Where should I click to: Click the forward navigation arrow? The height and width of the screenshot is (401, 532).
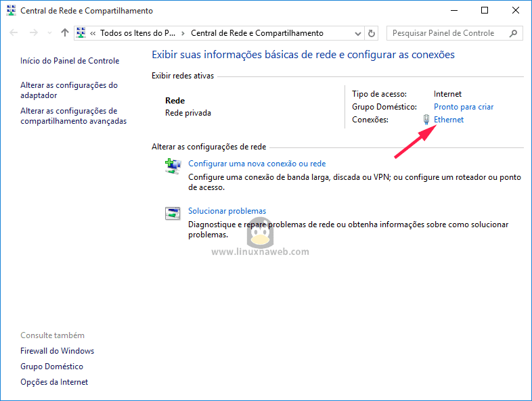point(33,33)
